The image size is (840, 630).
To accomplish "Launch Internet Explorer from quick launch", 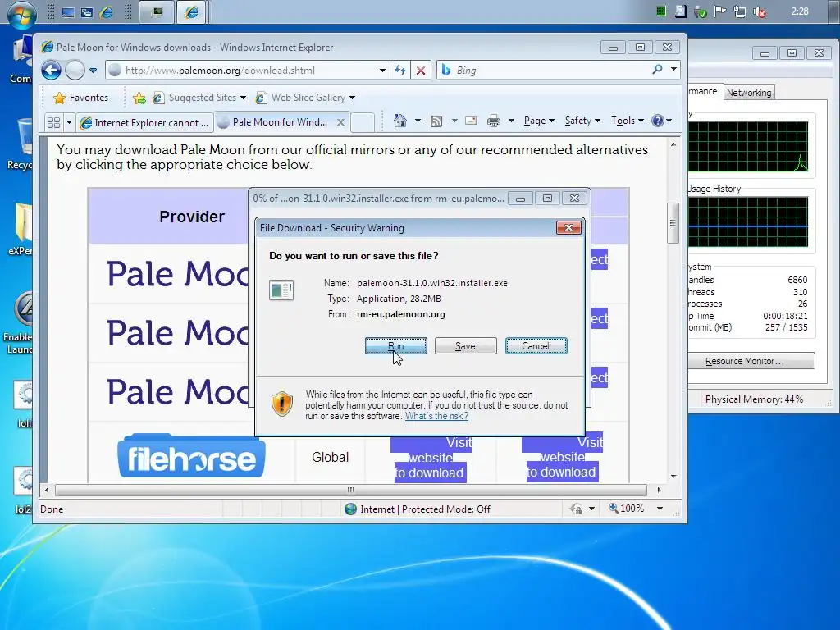I will pyautogui.click(x=107, y=12).
